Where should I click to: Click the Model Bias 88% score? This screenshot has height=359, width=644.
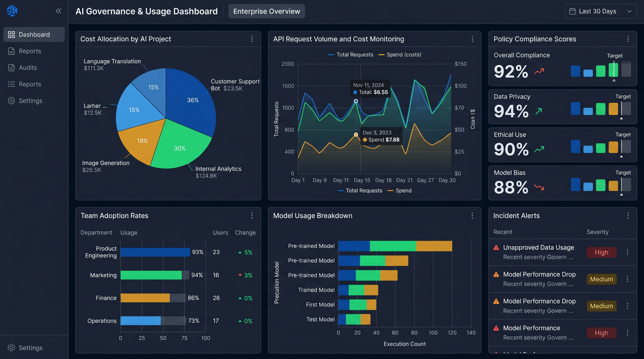(x=511, y=188)
